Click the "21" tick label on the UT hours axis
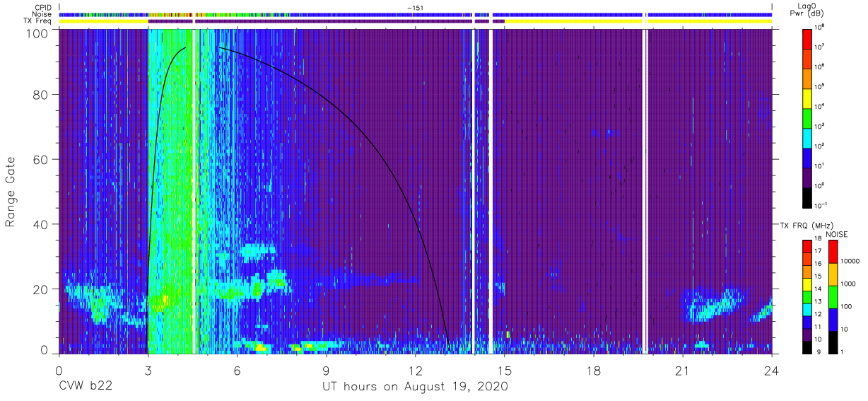Viewport: 868px width, 401px height. (683, 370)
